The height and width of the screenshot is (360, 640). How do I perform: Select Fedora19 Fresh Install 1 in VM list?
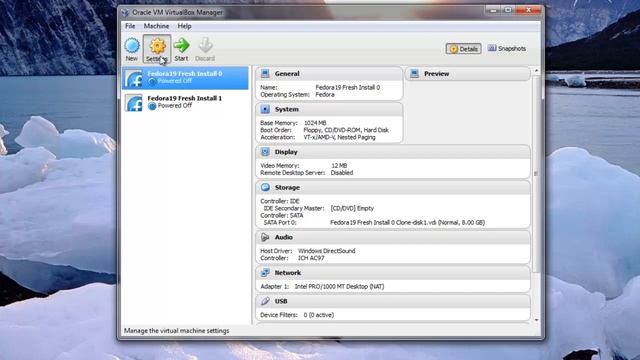pos(185,102)
